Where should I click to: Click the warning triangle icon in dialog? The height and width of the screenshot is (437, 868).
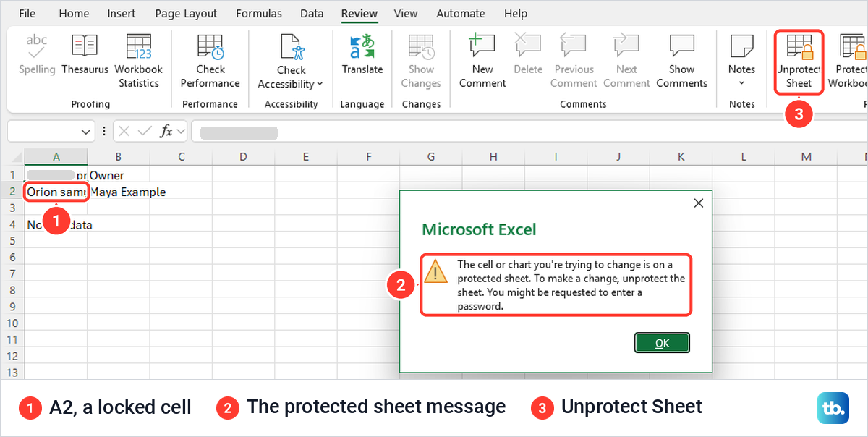(435, 271)
